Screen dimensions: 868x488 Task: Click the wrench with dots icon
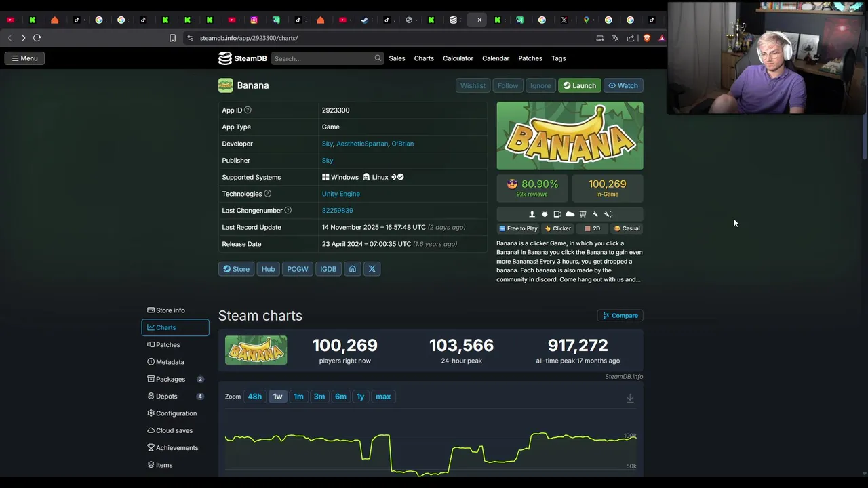click(608, 214)
